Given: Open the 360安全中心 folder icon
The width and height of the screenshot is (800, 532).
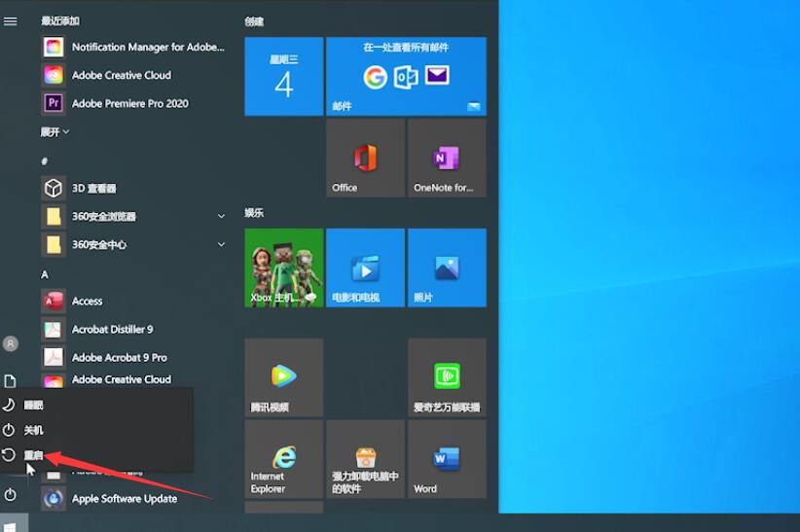Looking at the screenshot, I should [54, 245].
